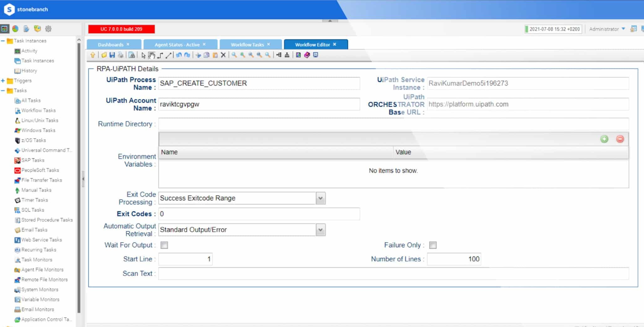Open SAP Tasks in the tree
Viewport: 644px width, 327px height.
click(x=33, y=160)
